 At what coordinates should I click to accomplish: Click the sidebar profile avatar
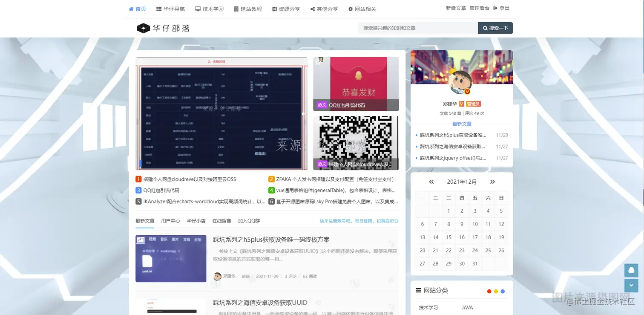(461, 82)
